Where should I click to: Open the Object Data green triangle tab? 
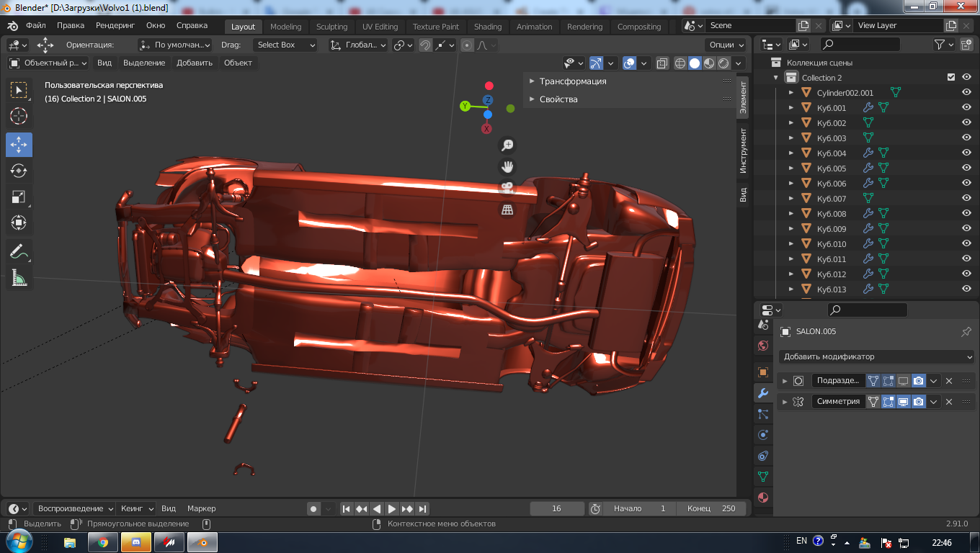(x=763, y=477)
